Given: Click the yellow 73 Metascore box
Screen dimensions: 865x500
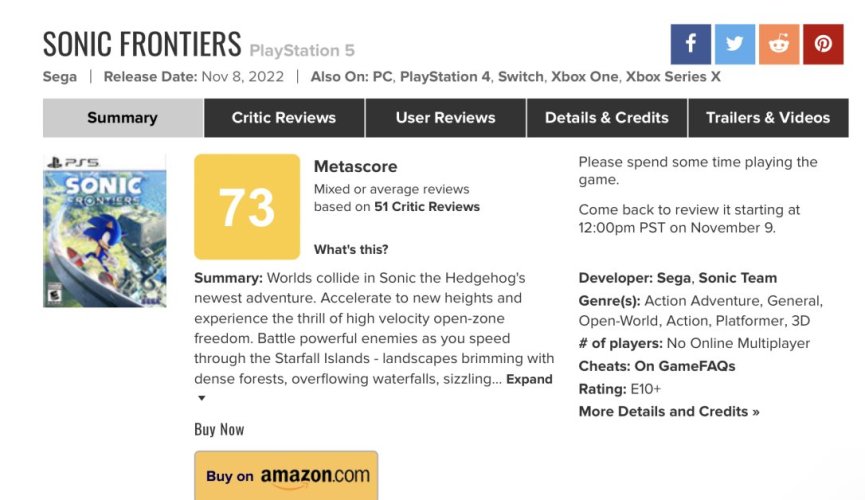Looking at the screenshot, I should tap(247, 207).
